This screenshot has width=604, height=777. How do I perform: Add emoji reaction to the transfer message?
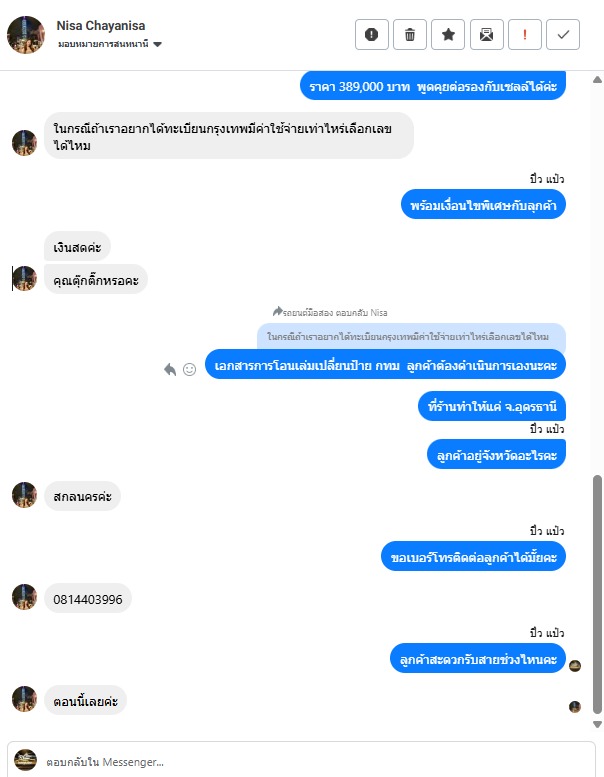(189, 369)
